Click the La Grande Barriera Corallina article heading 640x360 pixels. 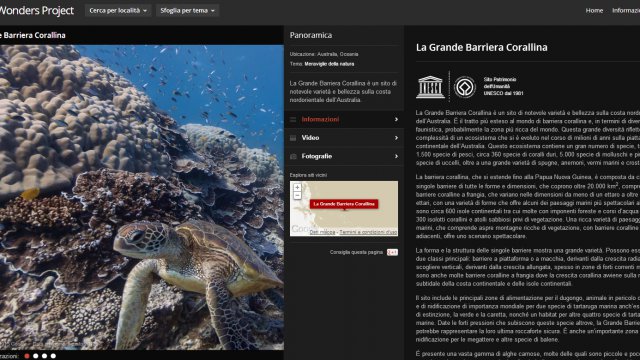click(x=482, y=47)
